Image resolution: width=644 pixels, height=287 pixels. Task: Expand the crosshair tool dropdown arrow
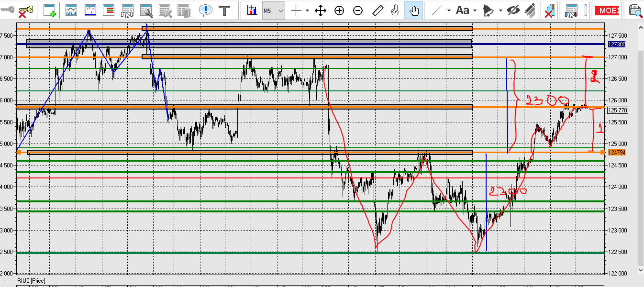[x=307, y=10]
